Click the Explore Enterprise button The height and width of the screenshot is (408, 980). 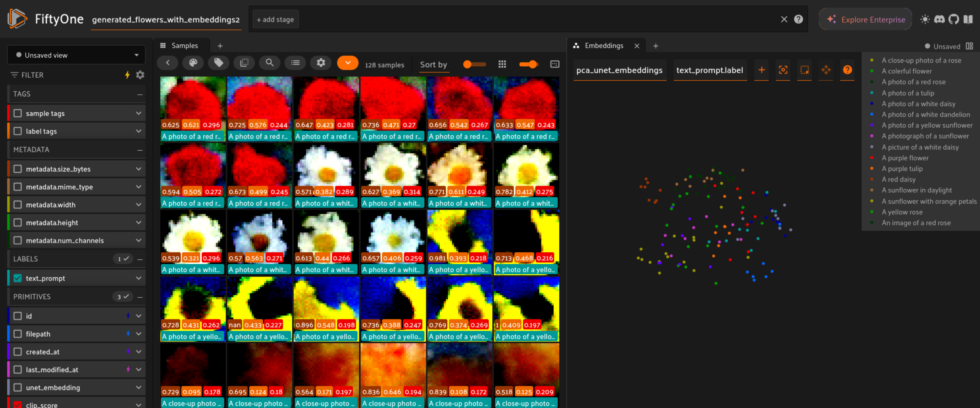(865, 19)
